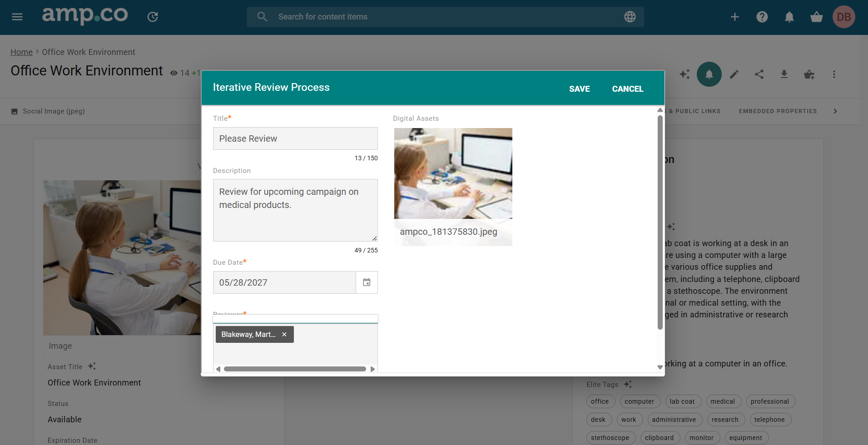868x445 pixels.
Task: Click the pencil edit icon
Action: pyautogui.click(x=734, y=74)
